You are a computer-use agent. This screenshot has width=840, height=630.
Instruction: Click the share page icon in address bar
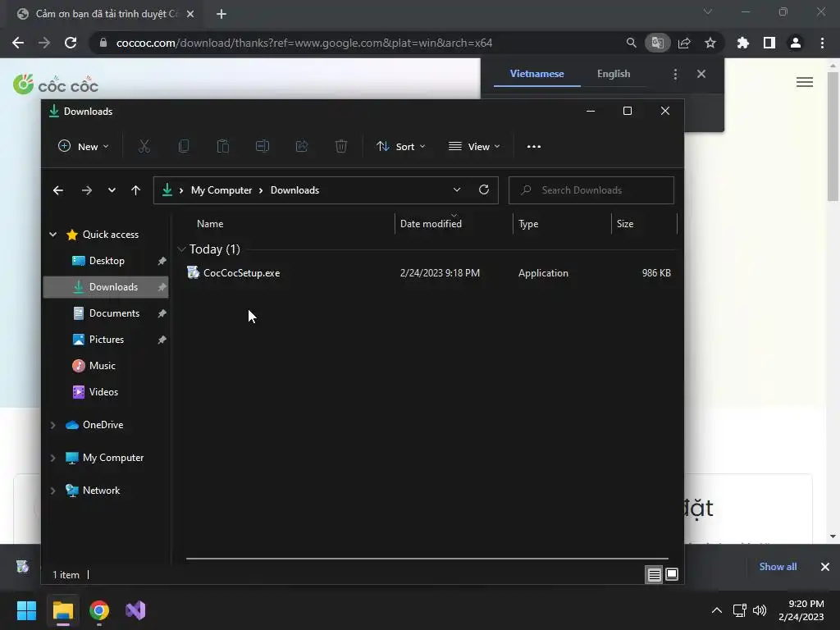(684, 43)
